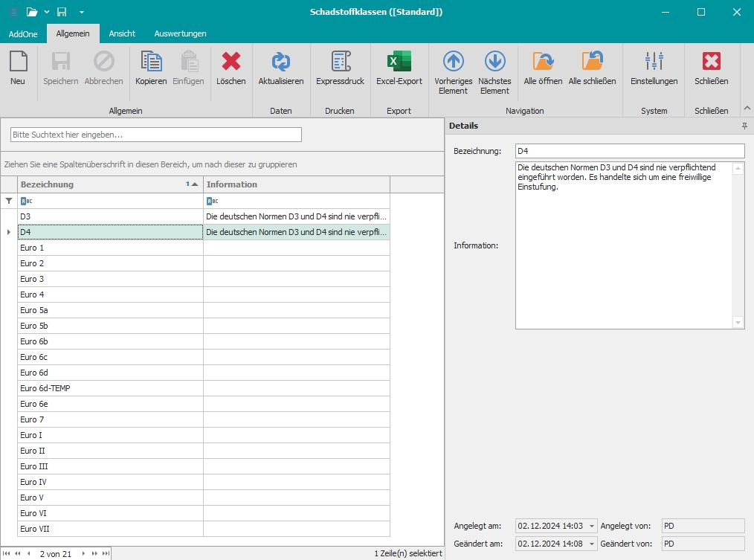754x560 pixels.
Task: Click into the search text field
Action: [x=156, y=135]
